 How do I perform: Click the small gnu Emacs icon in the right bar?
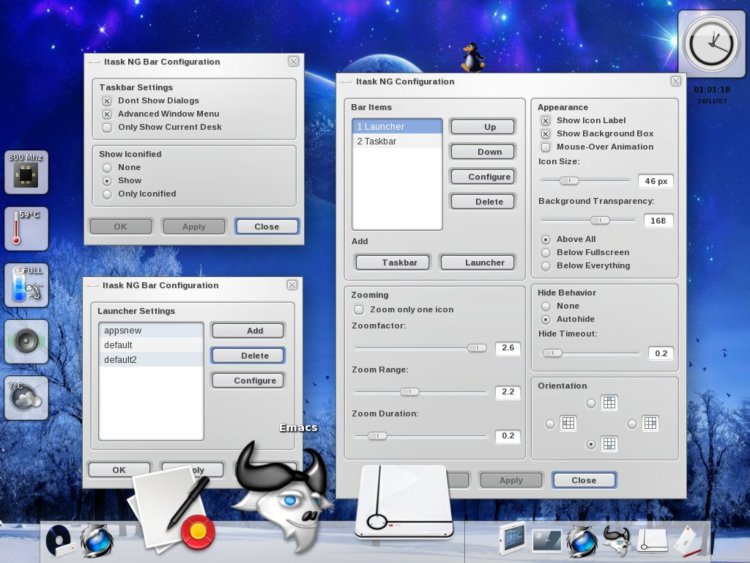tap(616, 540)
